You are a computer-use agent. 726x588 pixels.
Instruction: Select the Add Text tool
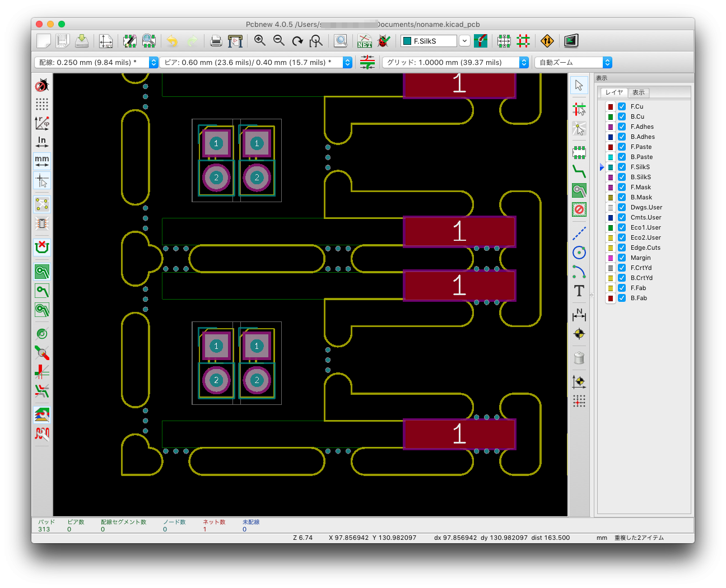click(579, 291)
